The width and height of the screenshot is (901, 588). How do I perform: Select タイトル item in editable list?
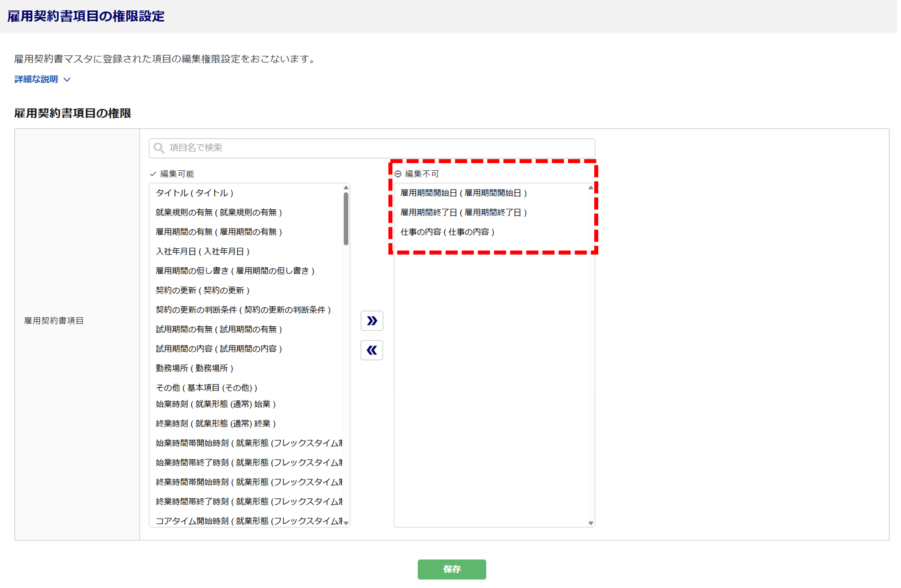pyautogui.click(x=195, y=193)
